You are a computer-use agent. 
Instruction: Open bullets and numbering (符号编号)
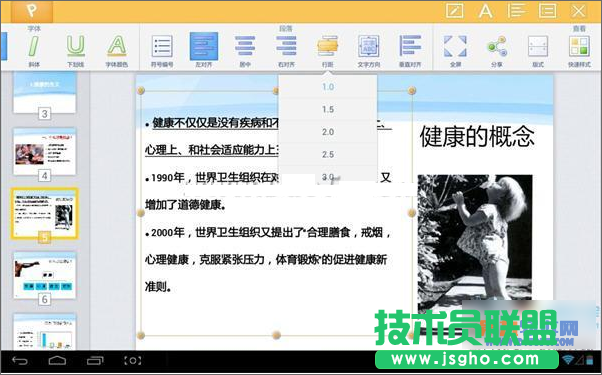coord(162,50)
